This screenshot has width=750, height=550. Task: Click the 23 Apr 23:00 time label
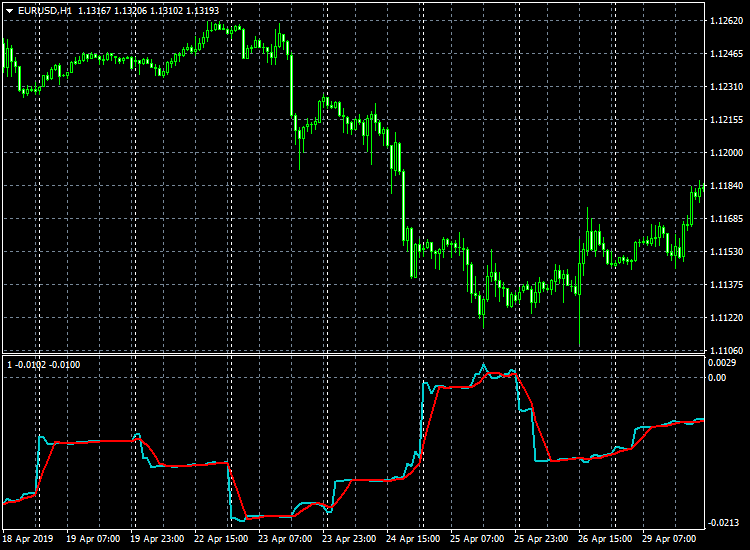tap(349, 539)
